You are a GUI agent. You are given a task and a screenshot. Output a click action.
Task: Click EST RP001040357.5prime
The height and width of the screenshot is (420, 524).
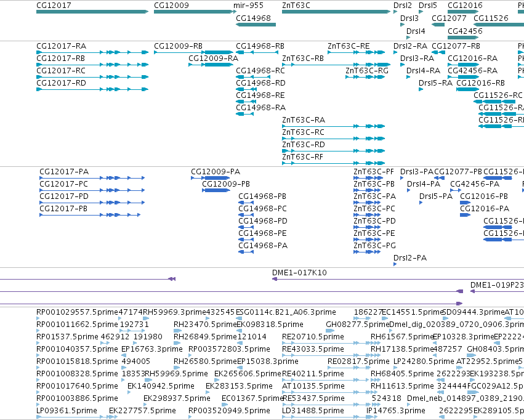(77, 349)
